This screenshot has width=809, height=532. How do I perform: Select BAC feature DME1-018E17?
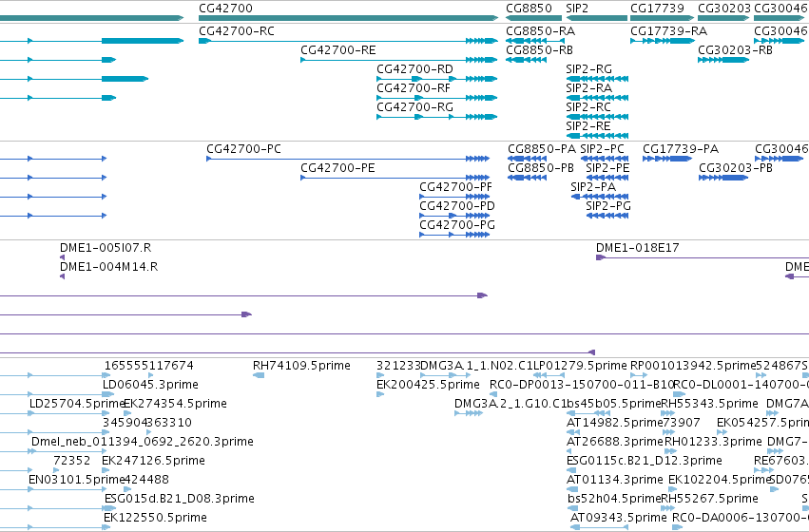click(703, 257)
